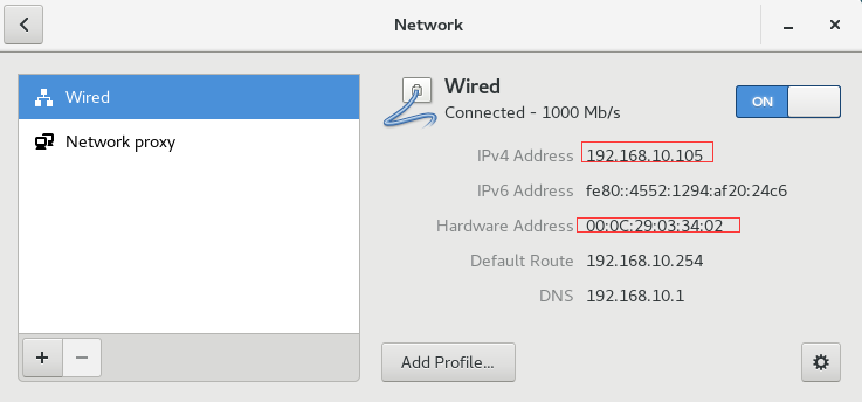Open wired connection settings gear
This screenshot has height=403, width=863.
pos(821,362)
